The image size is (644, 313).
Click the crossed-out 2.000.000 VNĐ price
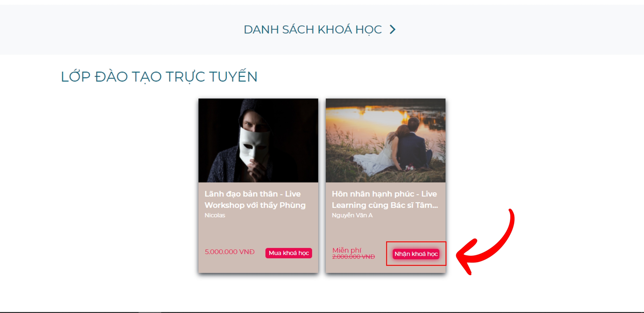click(353, 257)
